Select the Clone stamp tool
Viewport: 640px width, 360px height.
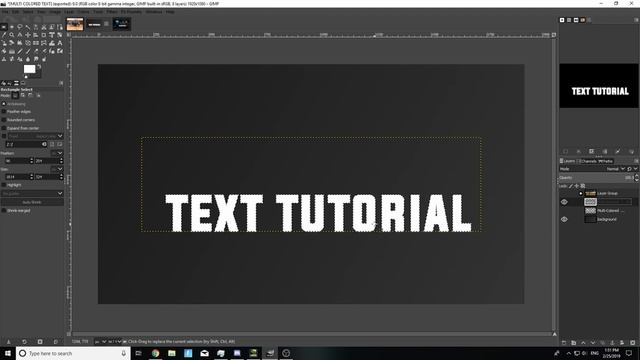[4, 59]
